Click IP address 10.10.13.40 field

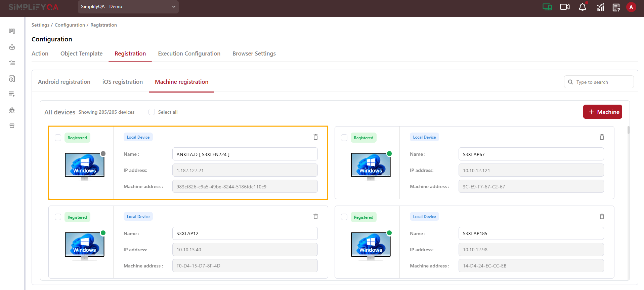pos(245,250)
